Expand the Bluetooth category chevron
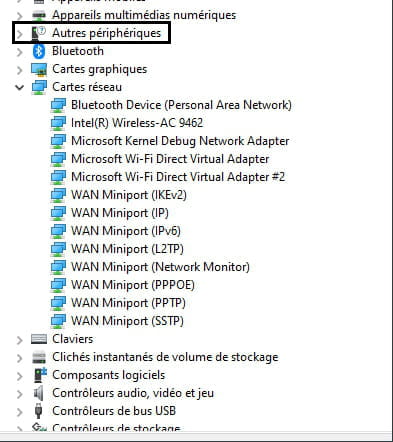 (20, 52)
